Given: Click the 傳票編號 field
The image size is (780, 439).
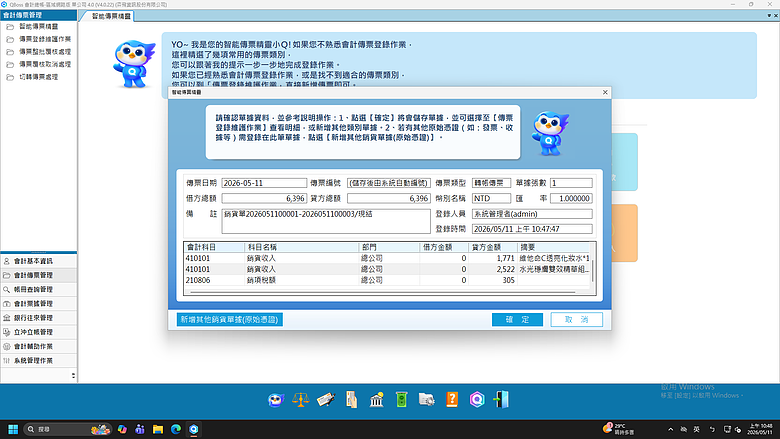Looking at the screenshot, I should pos(389,183).
